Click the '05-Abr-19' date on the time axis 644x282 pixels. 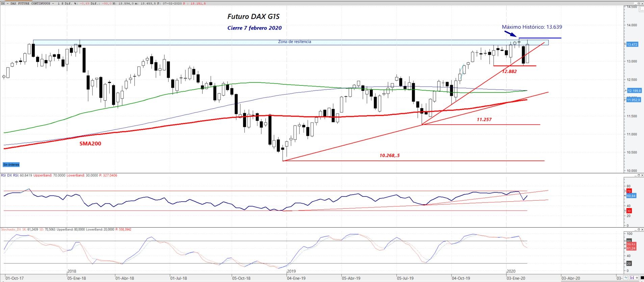point(351,278)
